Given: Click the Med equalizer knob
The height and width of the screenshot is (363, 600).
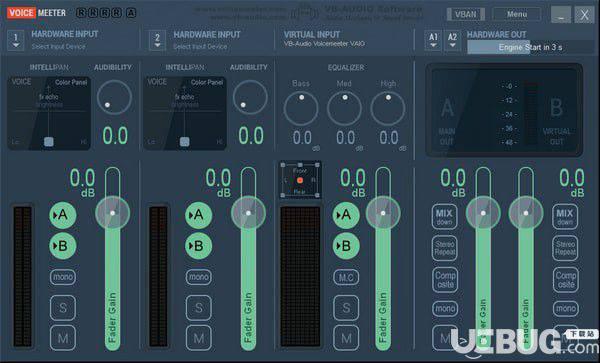Looking at the screenshot, I should (344, 108).
